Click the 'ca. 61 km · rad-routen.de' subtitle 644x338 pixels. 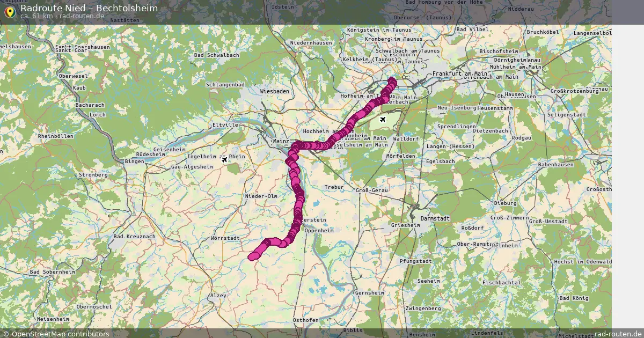point(62,16)
